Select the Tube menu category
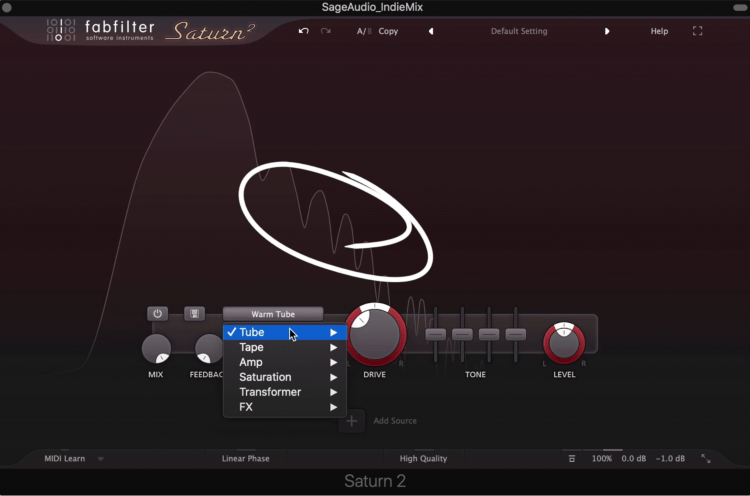This screenshot has height=496, width=750. [x=285, y=332]
